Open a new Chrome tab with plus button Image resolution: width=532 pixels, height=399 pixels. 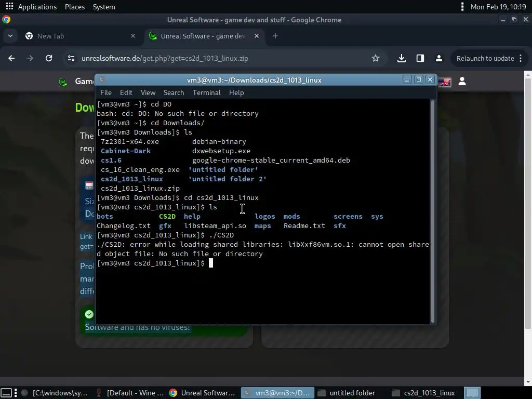coord(275,36)
